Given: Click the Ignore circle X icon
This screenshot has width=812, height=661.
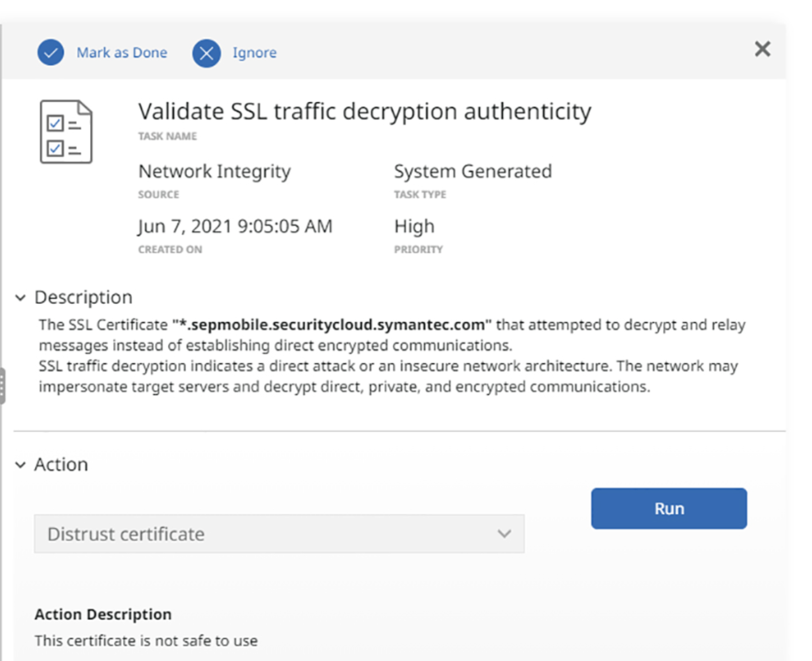Looking at the screenshot, I should point(206,53).
